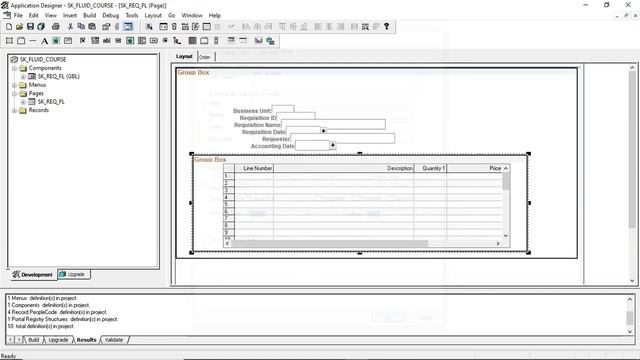This screenshot has height=360, width=640.
Task: Open the Layout menu
Action: point(153,16)
